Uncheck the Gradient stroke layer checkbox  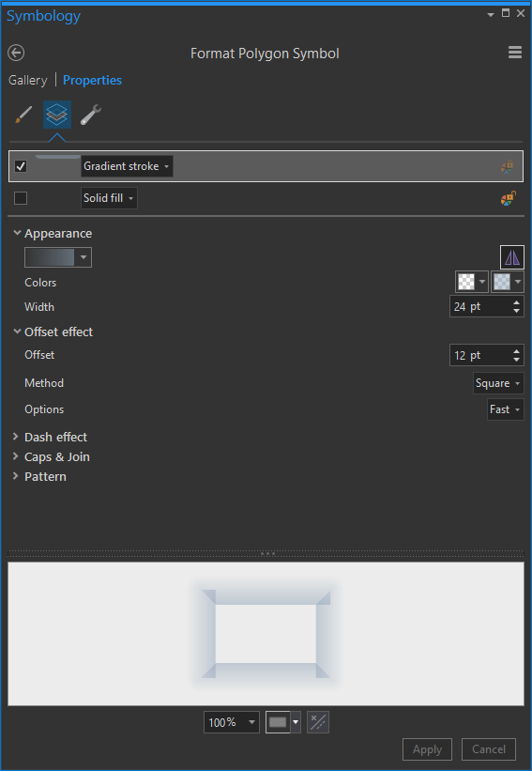[21, 166]
